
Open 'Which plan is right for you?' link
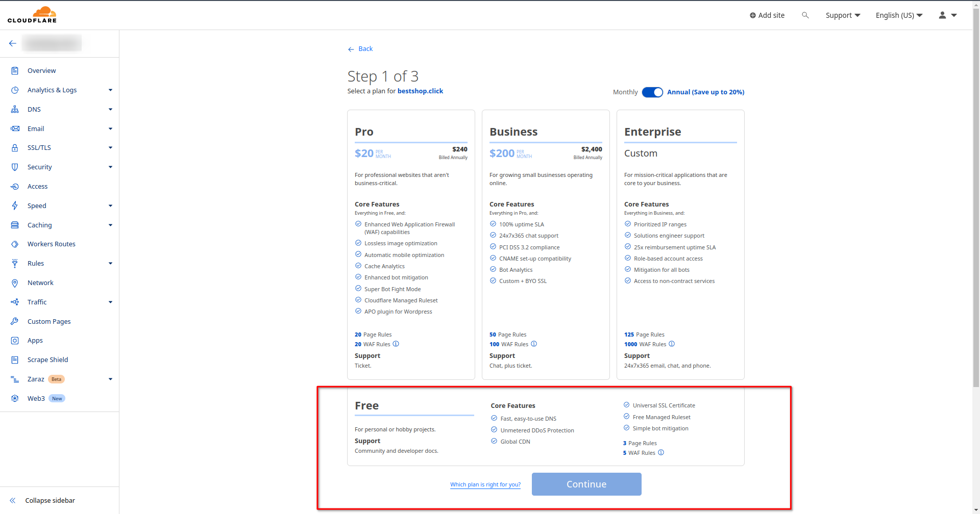485,485
